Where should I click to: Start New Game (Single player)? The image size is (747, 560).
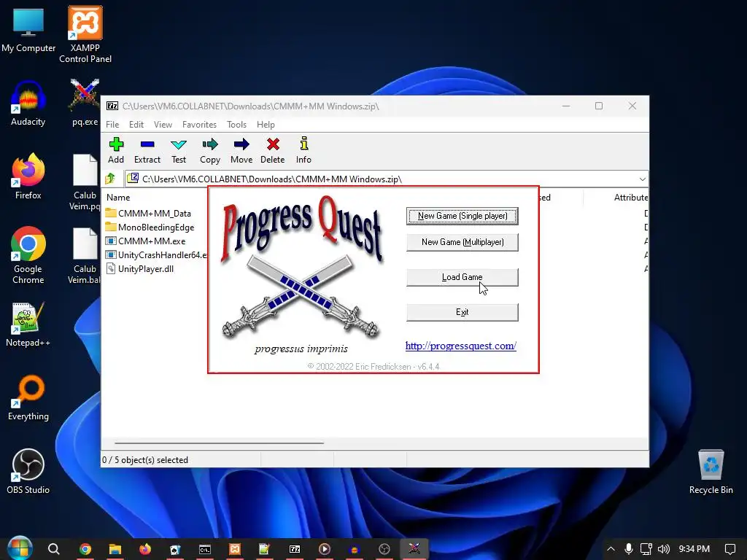(462, 216)
